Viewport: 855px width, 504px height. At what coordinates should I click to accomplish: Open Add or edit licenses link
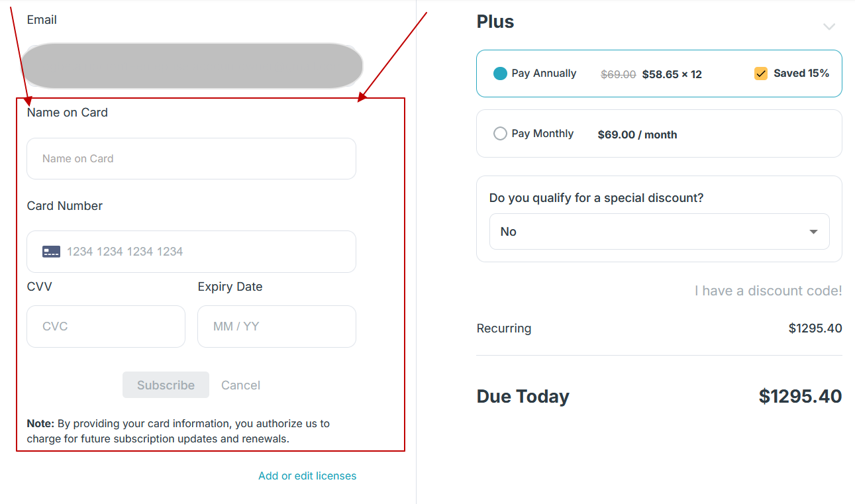[307, 476]
